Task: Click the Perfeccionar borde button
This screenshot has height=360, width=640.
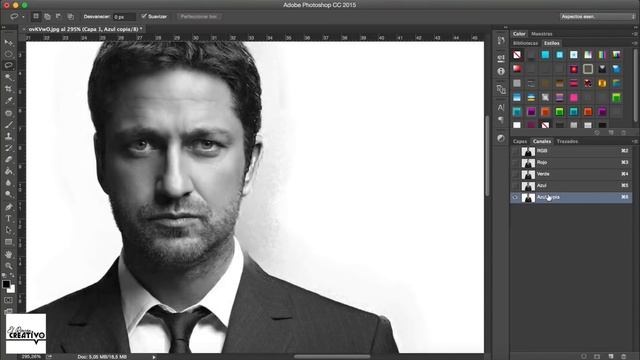Action: (x=199, y=16)
